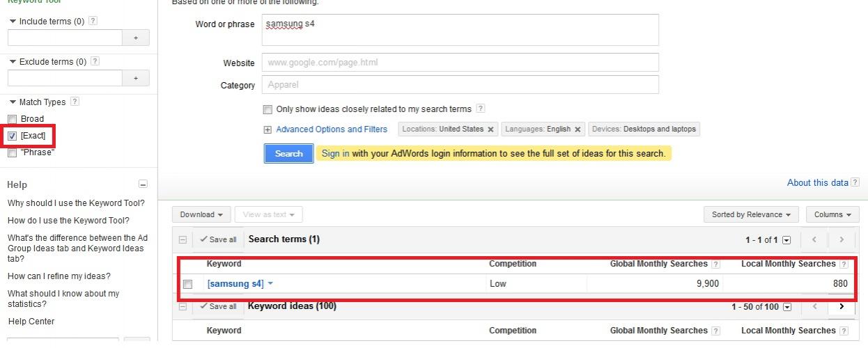This screenshot has width=868, height=348.
Task: Save all Search terms
Action: [218, 239]
